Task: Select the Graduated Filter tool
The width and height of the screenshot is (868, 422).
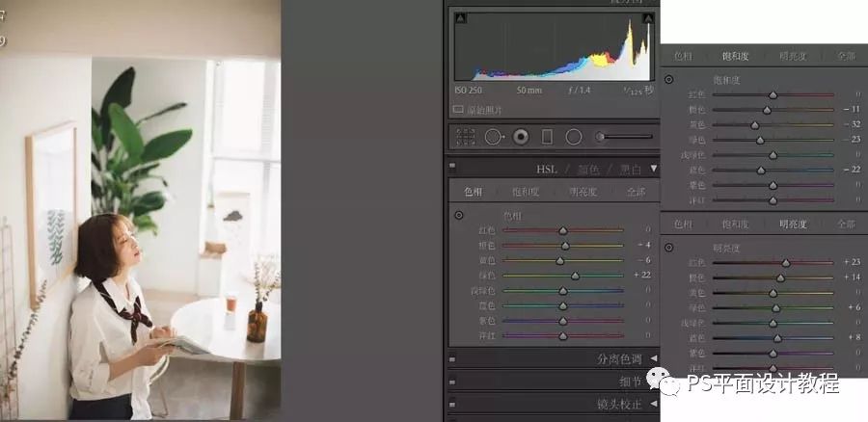Action: (547, 136)
